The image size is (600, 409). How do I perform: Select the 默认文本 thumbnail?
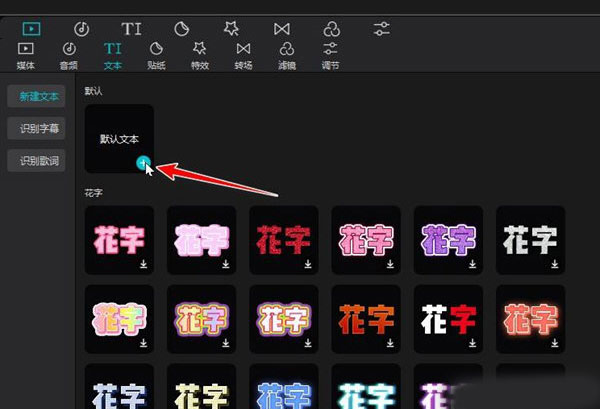(x=119, y=139)
